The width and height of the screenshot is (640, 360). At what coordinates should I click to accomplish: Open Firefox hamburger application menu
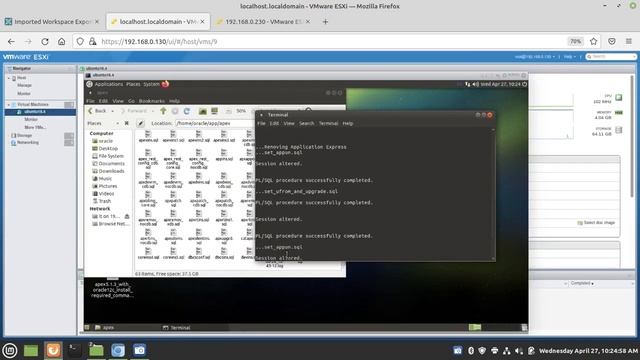click(x=629, y=41)
